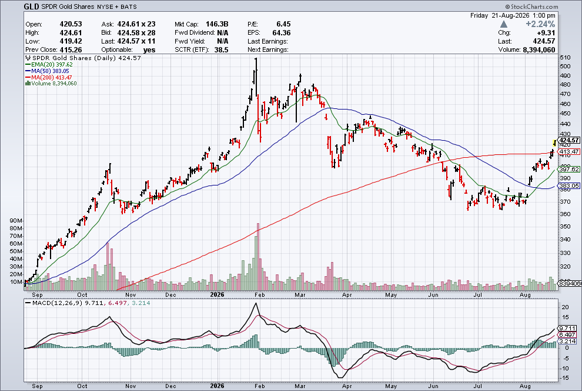Click the blue 383.05 MA(50) axis tag
Image resolution: width=582 pixels, height=391 pixels.
click(x=569, y=185)
